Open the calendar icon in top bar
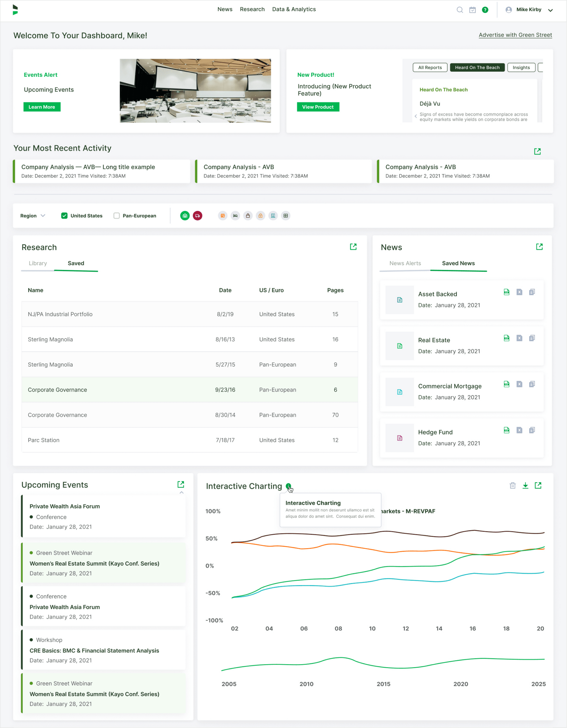 472,10
